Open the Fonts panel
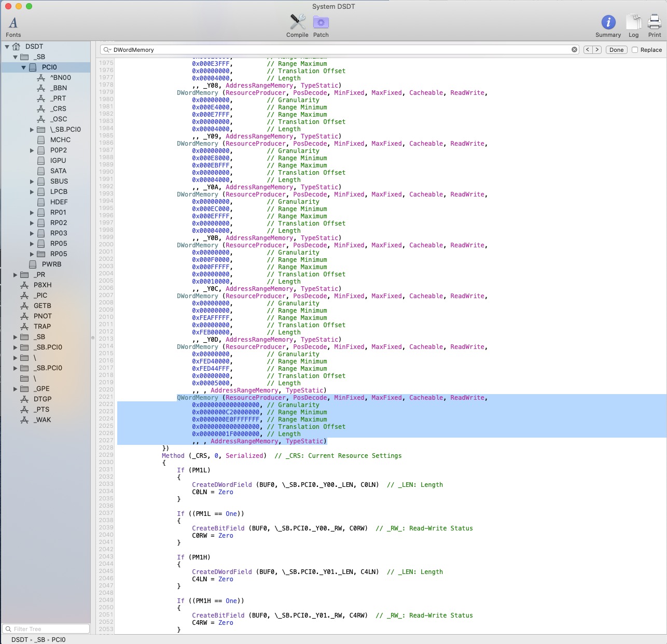 pos(13,23)
